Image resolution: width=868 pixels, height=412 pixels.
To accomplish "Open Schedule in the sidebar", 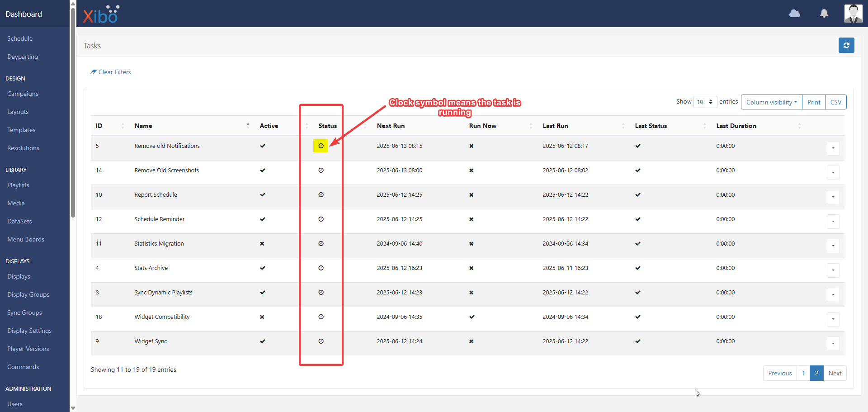I will pyautogui.click(x=20, y=38).
